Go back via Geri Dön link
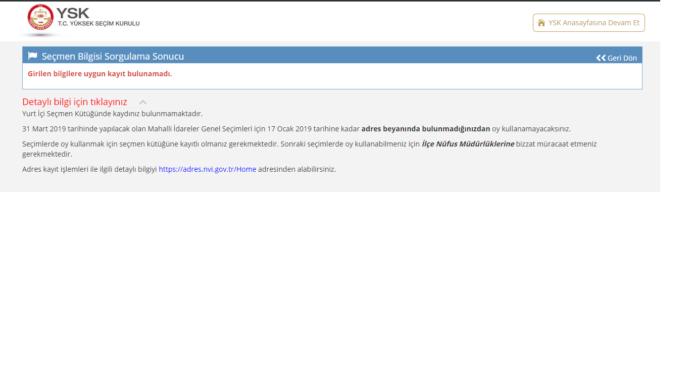The image size is (690, 388). click(x=617, y=58)
